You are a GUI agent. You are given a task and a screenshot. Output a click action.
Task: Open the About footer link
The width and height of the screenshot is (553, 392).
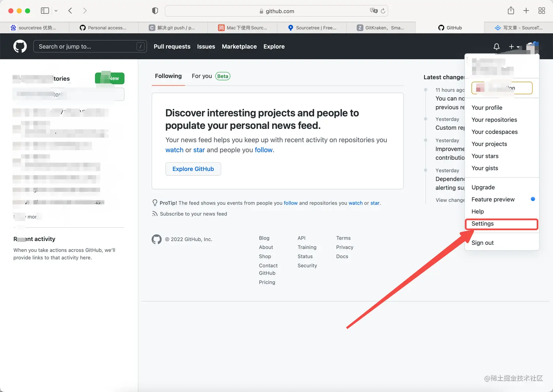coord(266,247)
